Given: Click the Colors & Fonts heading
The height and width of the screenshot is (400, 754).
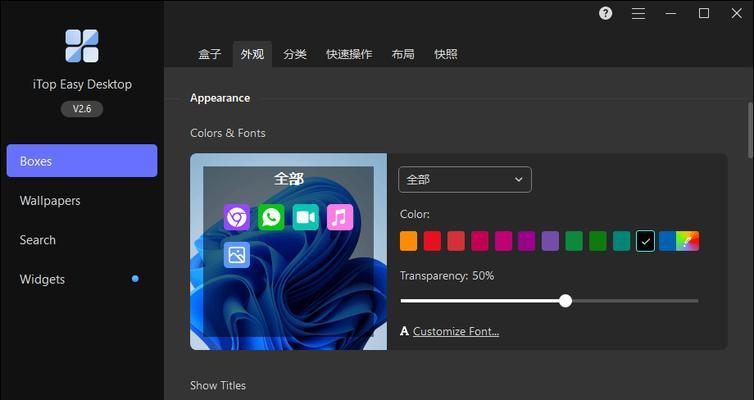Looking at the screenshot, I should (x=227, y=133).
